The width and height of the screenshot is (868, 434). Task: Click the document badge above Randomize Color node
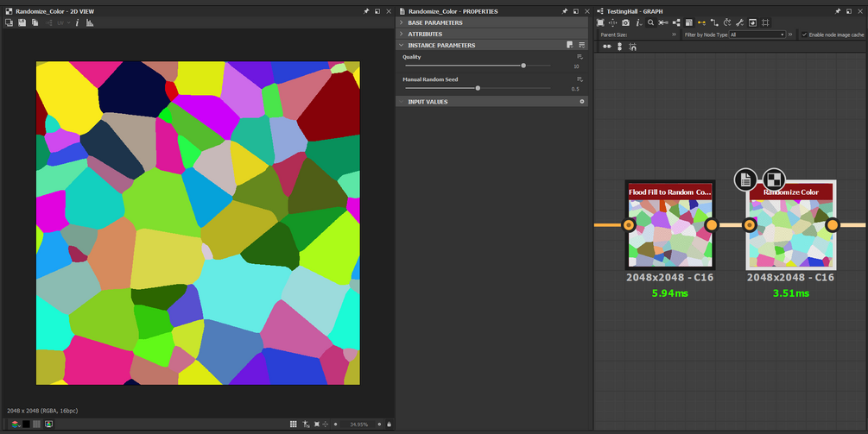click(745, 179)
